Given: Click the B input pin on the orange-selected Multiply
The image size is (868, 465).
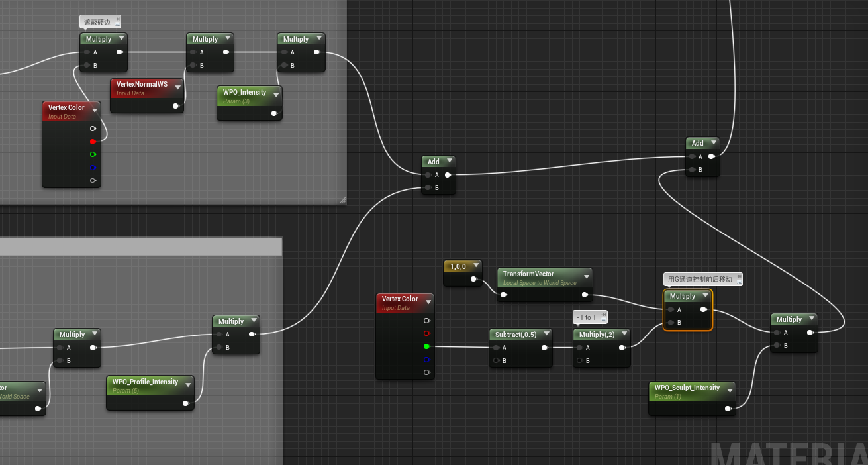Looking at the screenshot, I should tap(671, 323).
